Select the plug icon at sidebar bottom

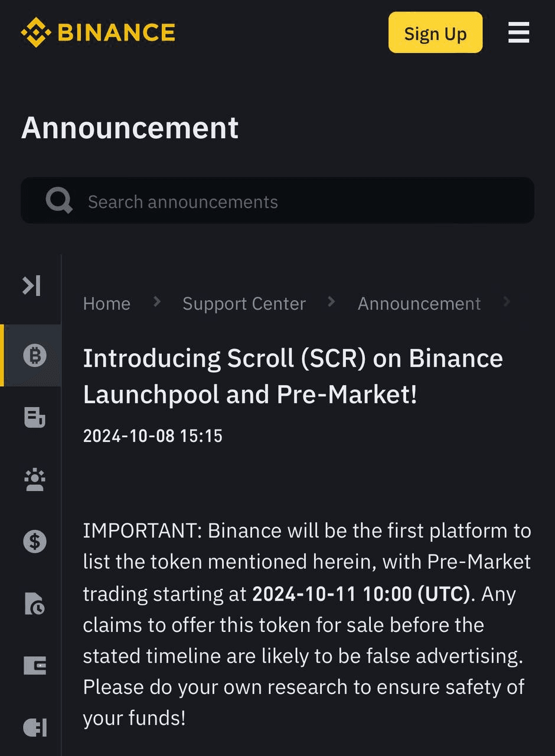click(34, 728)
